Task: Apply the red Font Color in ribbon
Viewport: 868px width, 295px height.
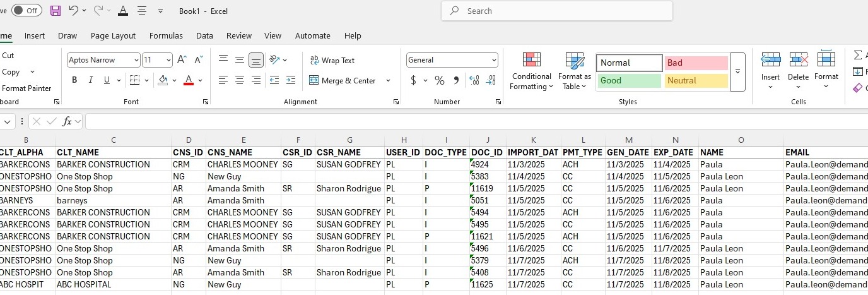Action: (x=188, y=80)
